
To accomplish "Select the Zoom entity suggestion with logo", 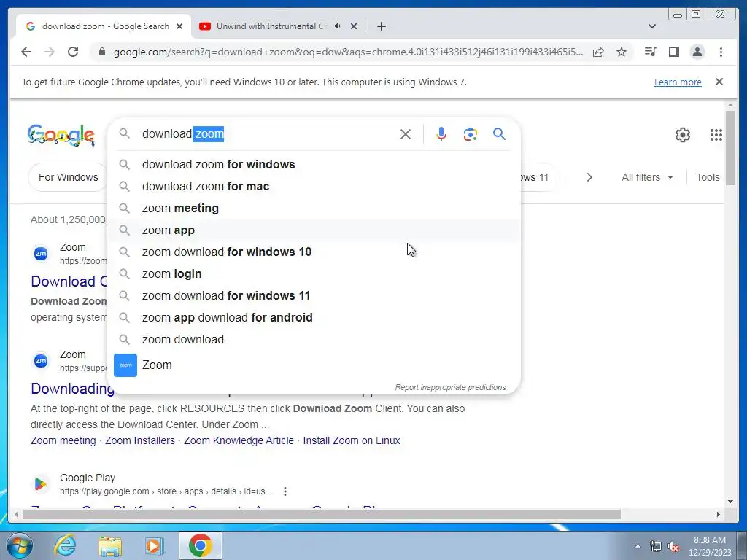I will coord(314,365).
